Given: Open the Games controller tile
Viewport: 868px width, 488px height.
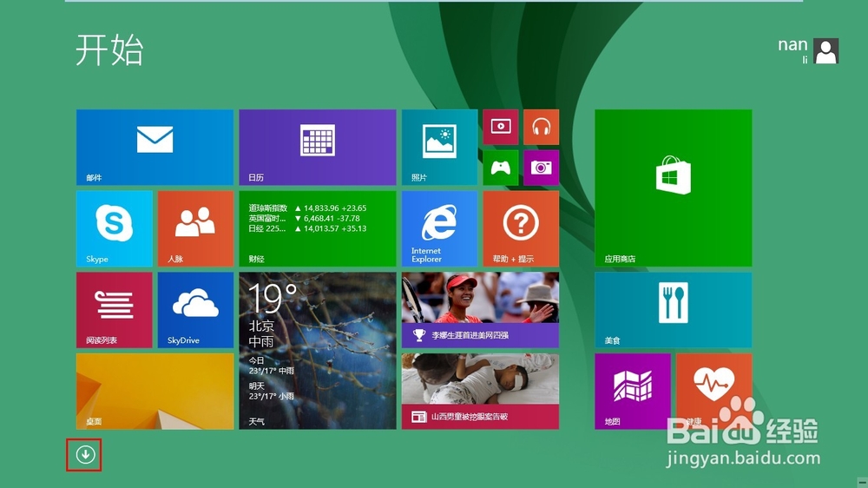Looking at the screenshot, I should pyautogui.click(x=501, y=168).
